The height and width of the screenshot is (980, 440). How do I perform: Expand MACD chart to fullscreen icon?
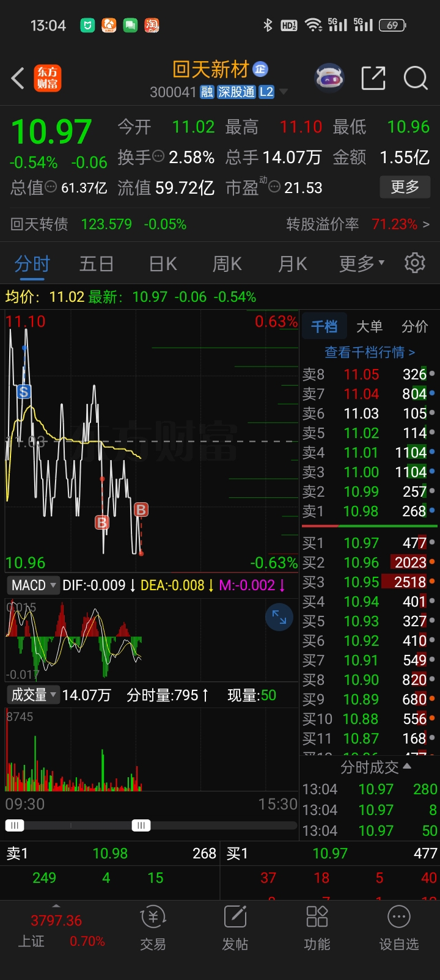coord(279,617)
